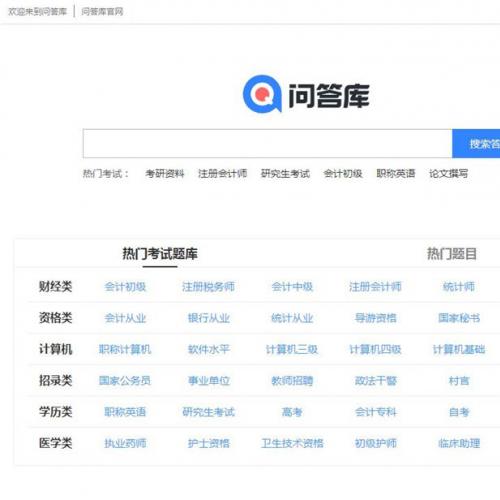The height and width of the screenshot is (500, 500).
Task: Open 注册会计师 in the 财经类 row
Action: pos(375,287)
